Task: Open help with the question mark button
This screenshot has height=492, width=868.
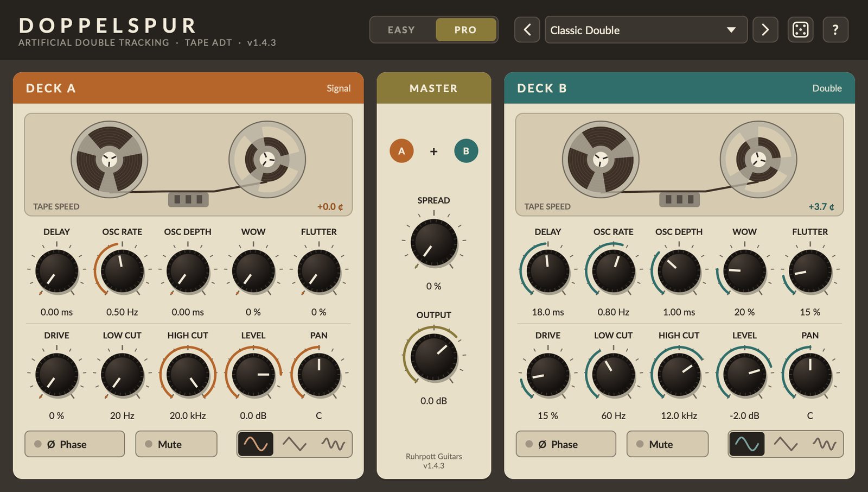Action: (x=835, y=30)
